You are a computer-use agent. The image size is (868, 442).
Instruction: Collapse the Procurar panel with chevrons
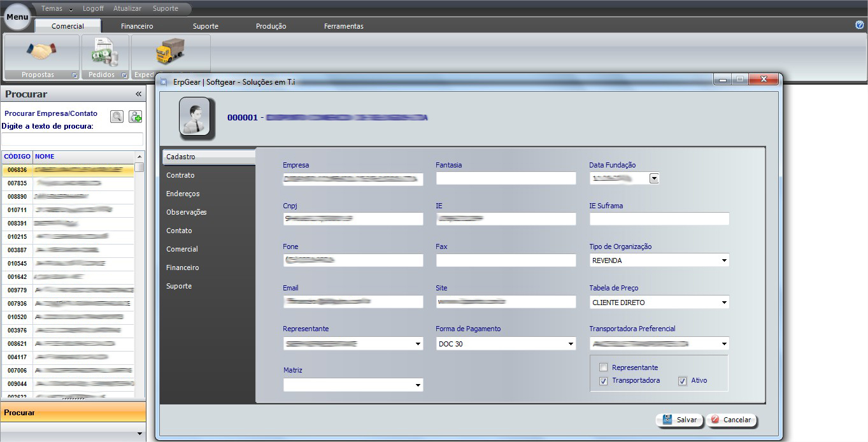tap(138, 94)
